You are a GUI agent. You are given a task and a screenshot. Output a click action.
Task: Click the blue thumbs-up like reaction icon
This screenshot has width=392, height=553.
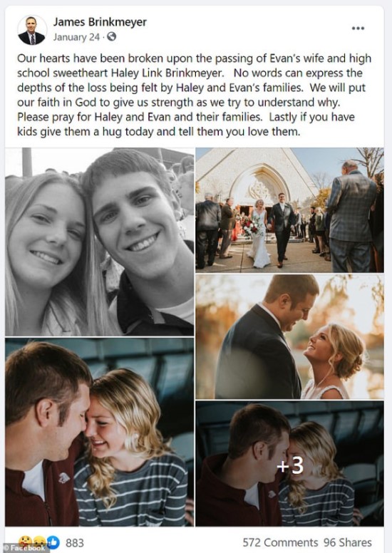[53, 542]
